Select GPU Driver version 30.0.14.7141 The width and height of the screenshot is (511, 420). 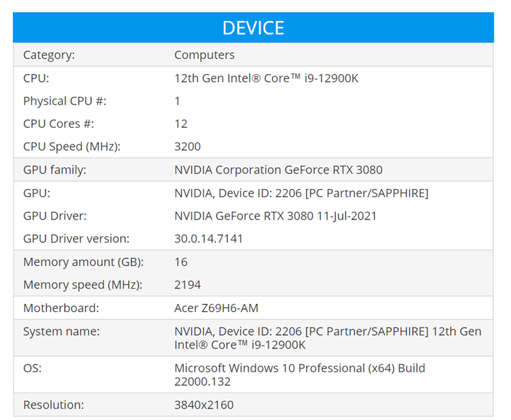(209, 239)
